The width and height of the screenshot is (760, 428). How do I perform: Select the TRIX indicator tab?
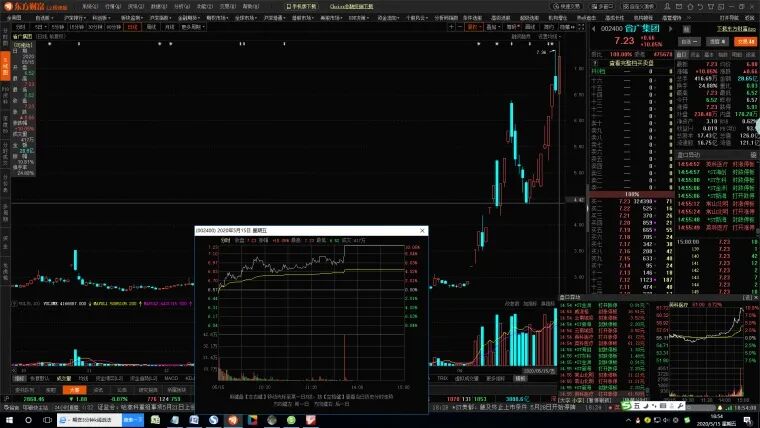(x=442, y=378)
